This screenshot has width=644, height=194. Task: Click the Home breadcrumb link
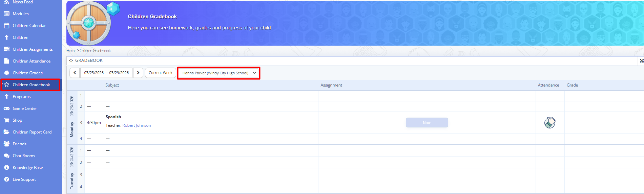(71, 51)
